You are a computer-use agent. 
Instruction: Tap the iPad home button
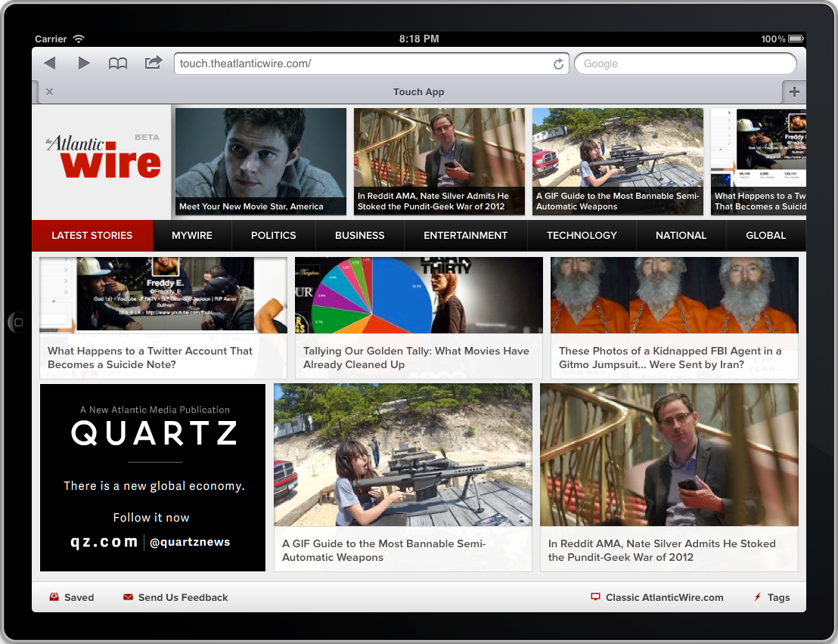(x=18, y=322)
